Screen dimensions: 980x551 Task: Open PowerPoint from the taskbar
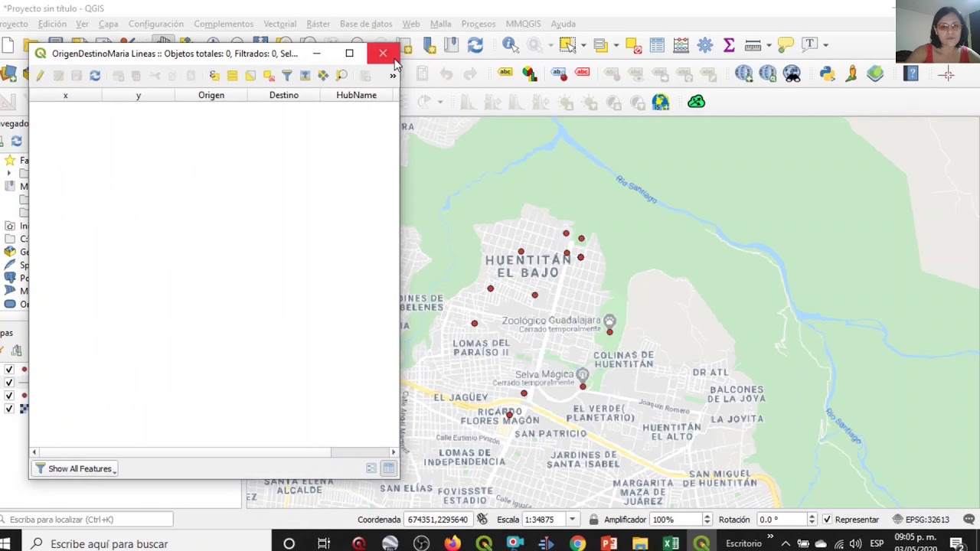609,543
